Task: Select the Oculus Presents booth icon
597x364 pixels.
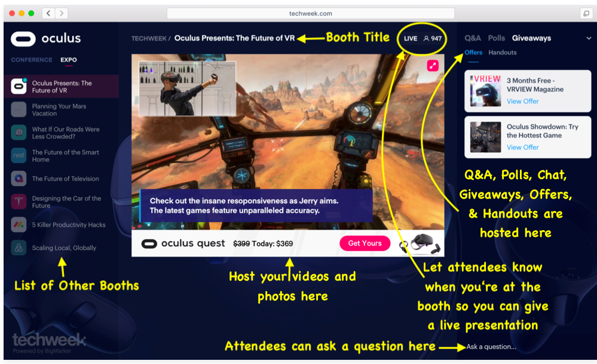Action: coord(20,87)
